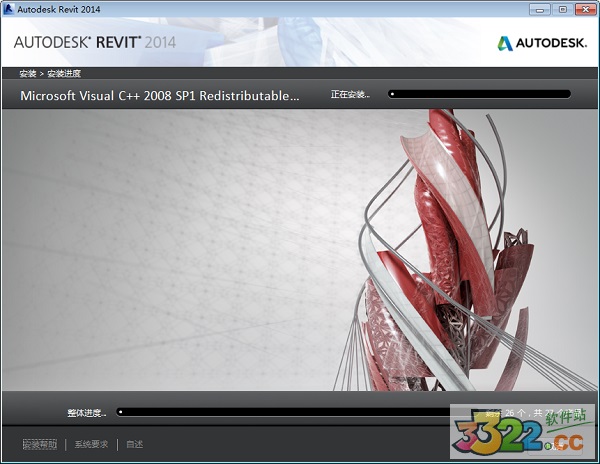600x464 pixels.
Task: Open the 系统要求 link
Action: [91, 444]
